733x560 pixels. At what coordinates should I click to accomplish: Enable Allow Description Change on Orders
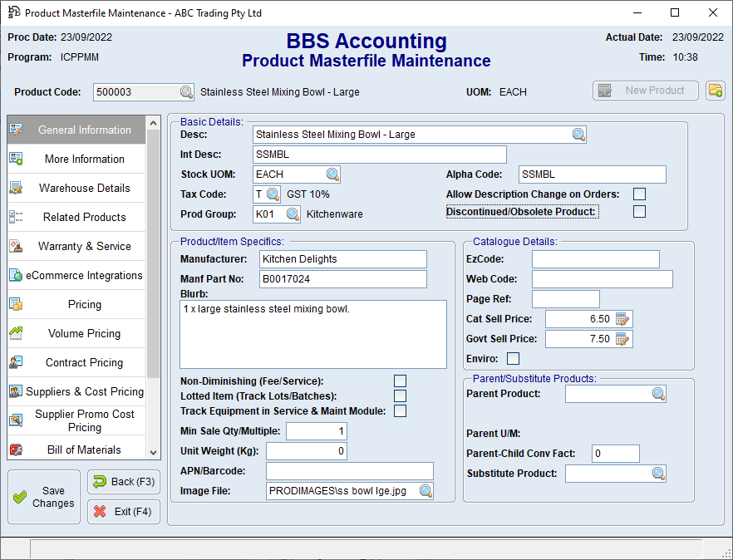tap(639, 194)
